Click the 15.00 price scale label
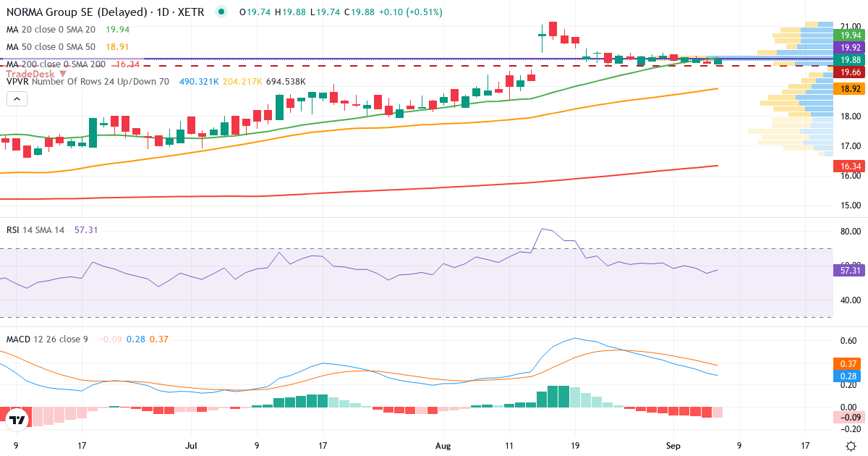This screenshot has height=456, width=868. pyautogui.click(x=850, y=205)
